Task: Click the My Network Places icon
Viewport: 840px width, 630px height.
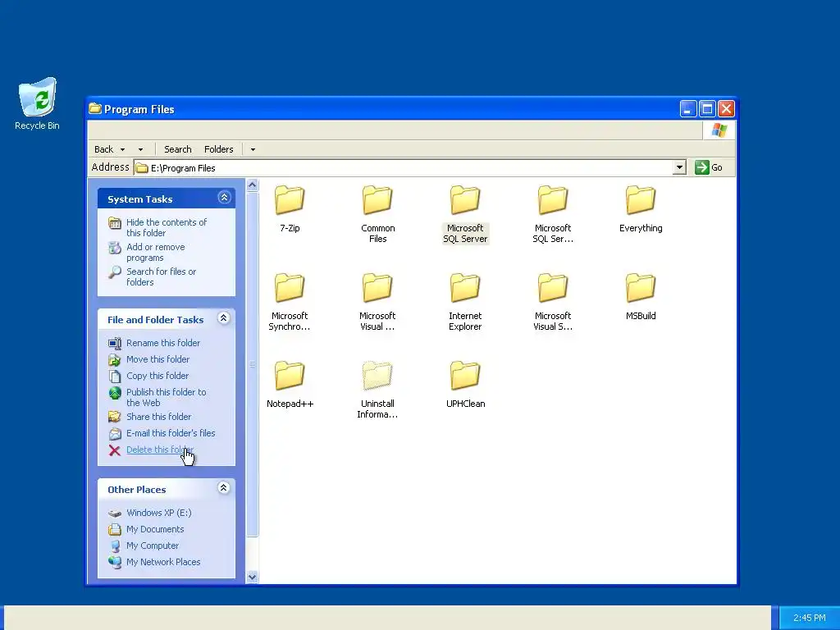Action: point(115,562)
